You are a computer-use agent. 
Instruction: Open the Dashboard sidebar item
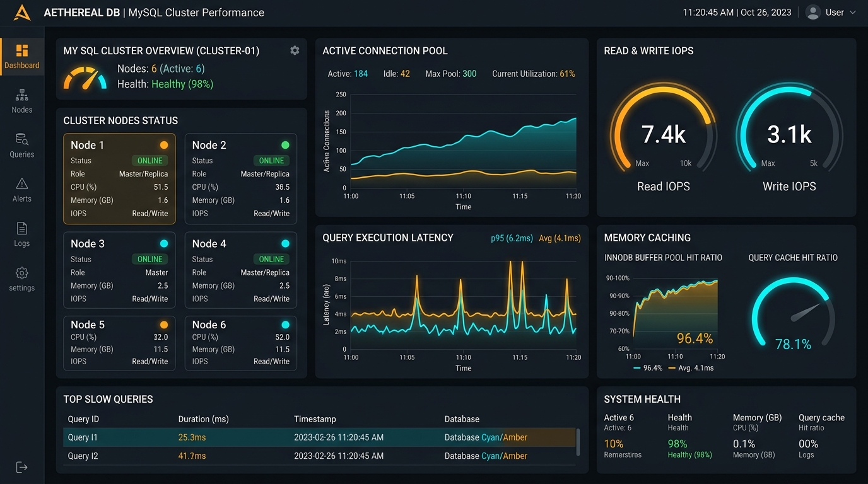pyautogui.click(x=22, y=57)
